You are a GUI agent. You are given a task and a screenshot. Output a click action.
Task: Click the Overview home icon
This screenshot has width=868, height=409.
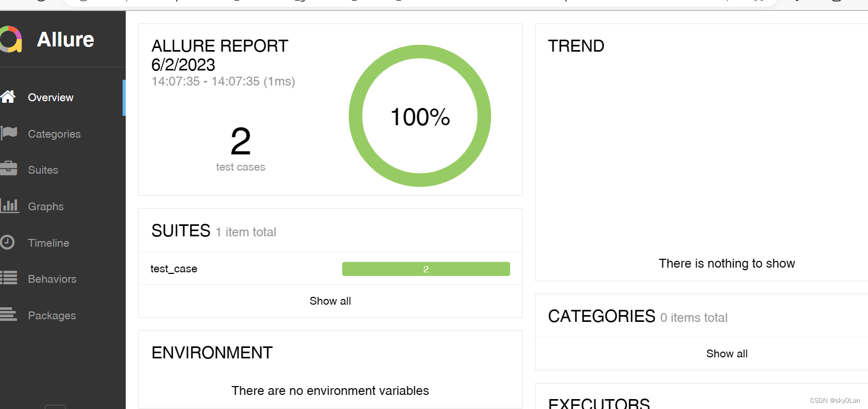click(8, 97)
